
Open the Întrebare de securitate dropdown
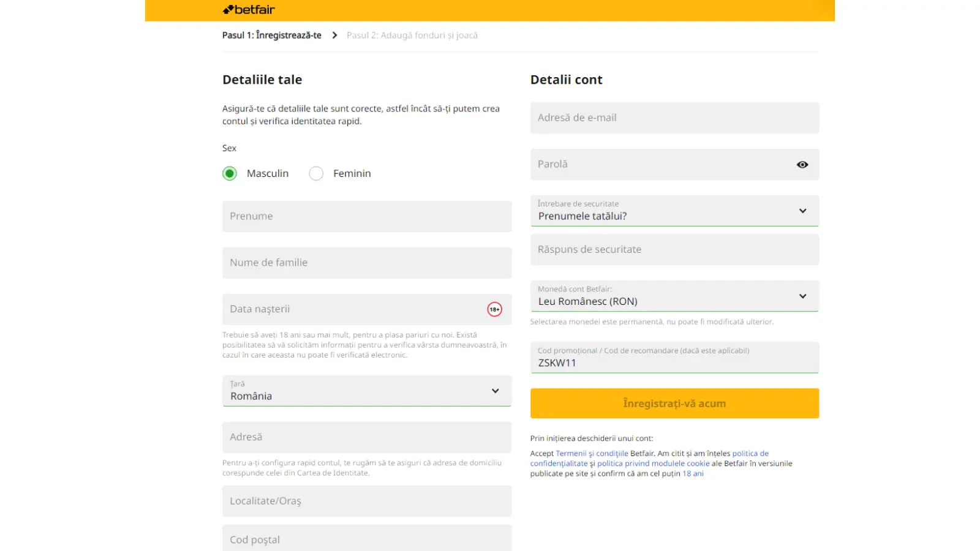(x=674, y=211)
